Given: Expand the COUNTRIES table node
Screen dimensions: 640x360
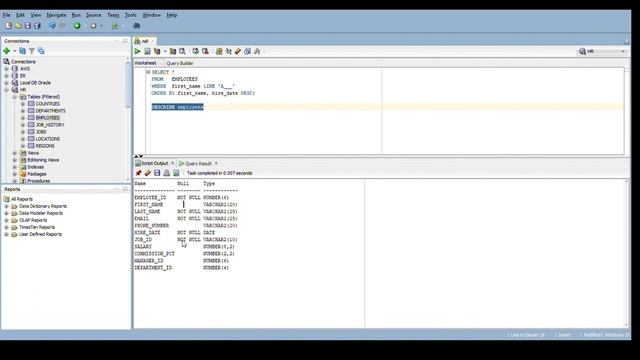Looking at the screenshot, I should pos(23,104).
